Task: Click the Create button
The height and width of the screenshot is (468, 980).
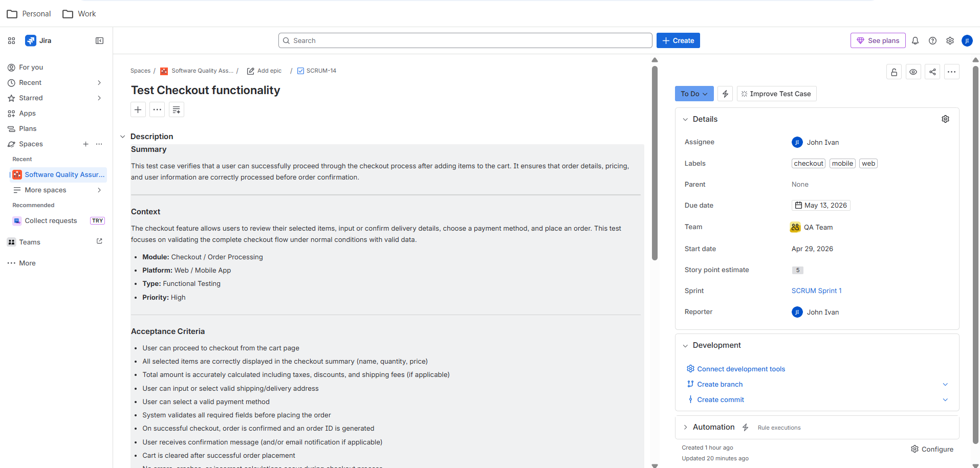Action: pyautogui.click(x=678, y=40)
